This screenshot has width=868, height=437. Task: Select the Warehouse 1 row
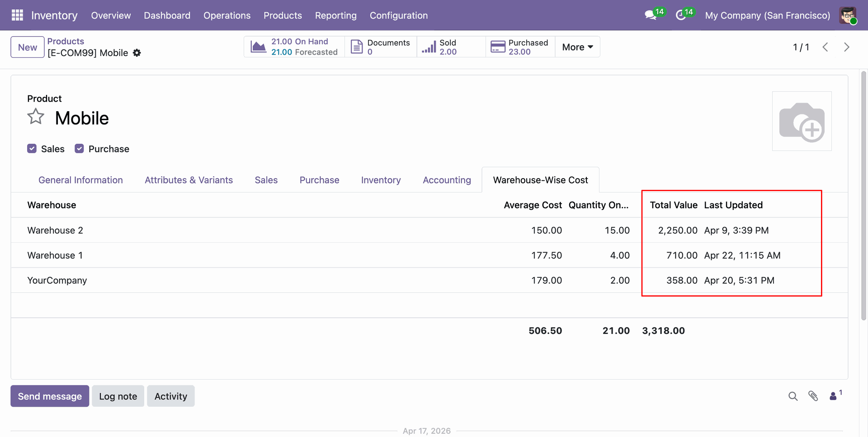pyautogui.click(x=429, y=255)
